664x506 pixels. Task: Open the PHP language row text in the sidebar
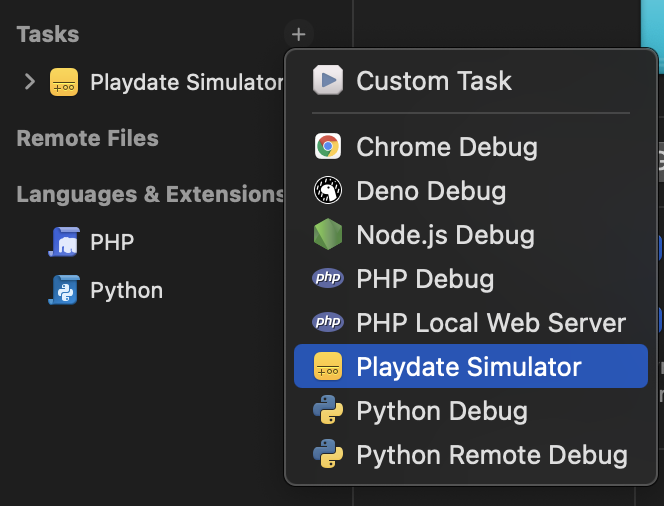tap(112, 242)
